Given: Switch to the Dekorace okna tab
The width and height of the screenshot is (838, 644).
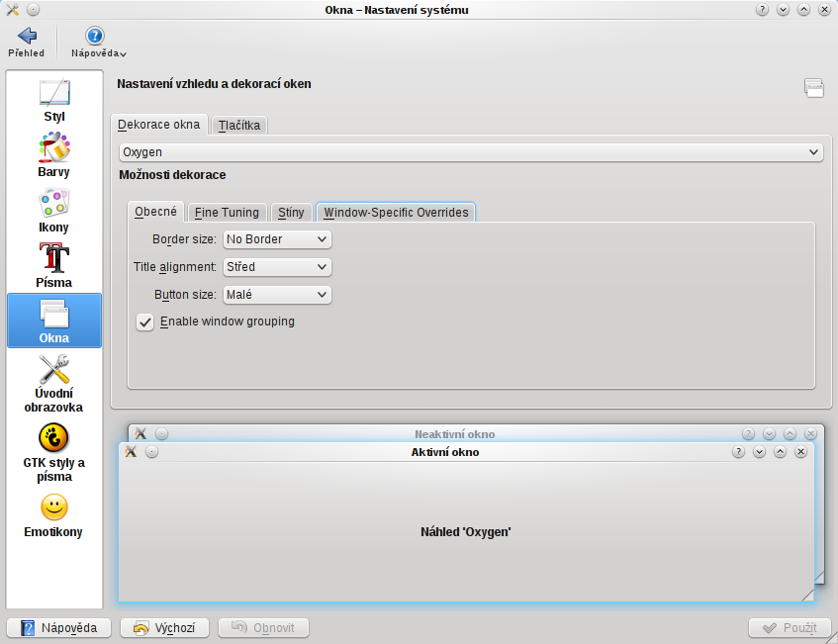Looking at the screenshot, I should [x=158, y=125].
